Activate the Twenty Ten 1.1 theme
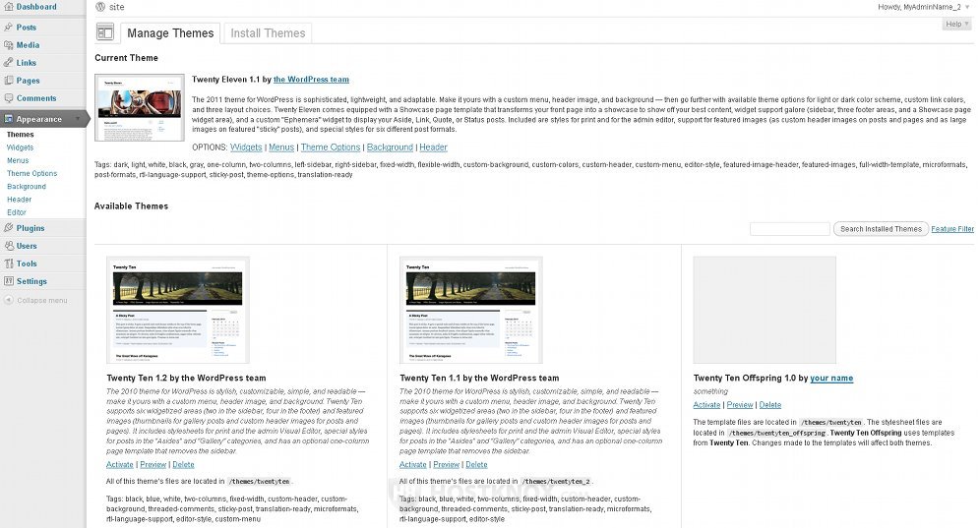980x528 pixels. pos(413,465)
